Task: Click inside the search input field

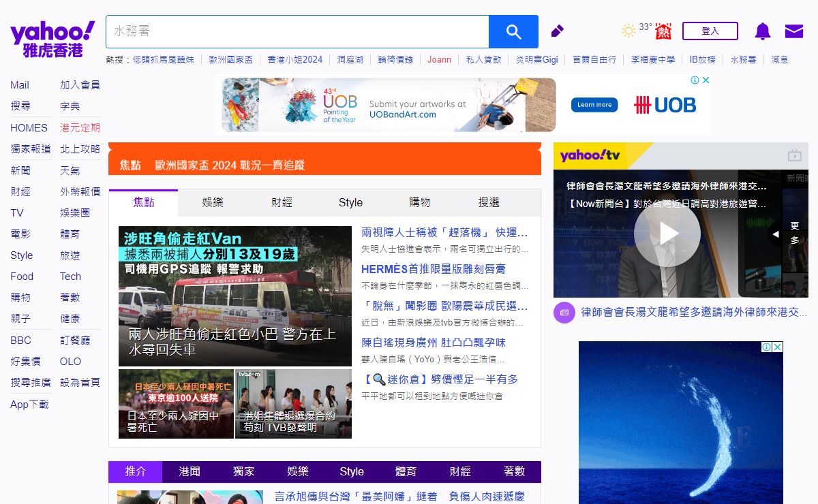Action: point(297,31)
